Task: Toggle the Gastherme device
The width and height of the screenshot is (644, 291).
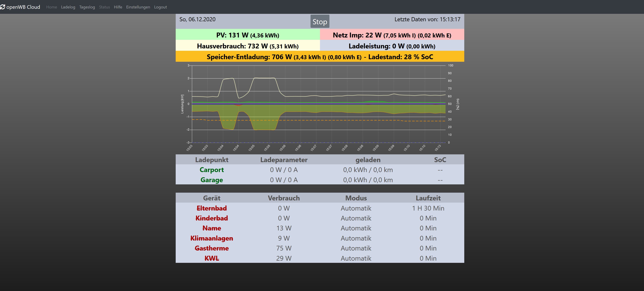Action: (211, 248)
